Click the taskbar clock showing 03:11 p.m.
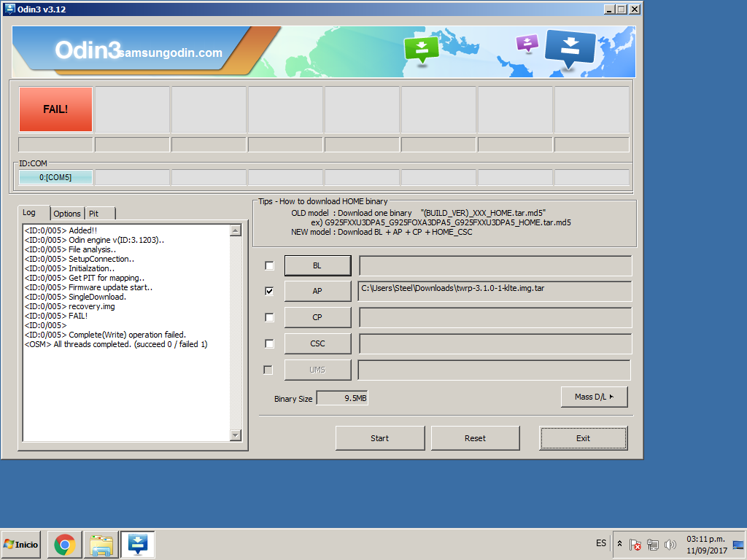Screen dimensions: 747x560 (706, 545)
